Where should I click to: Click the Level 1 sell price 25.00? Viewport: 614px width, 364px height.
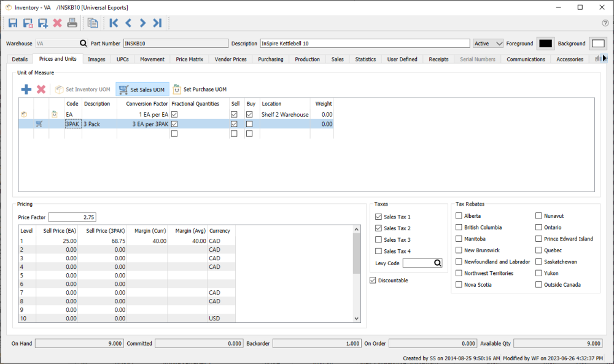(57, 241)
